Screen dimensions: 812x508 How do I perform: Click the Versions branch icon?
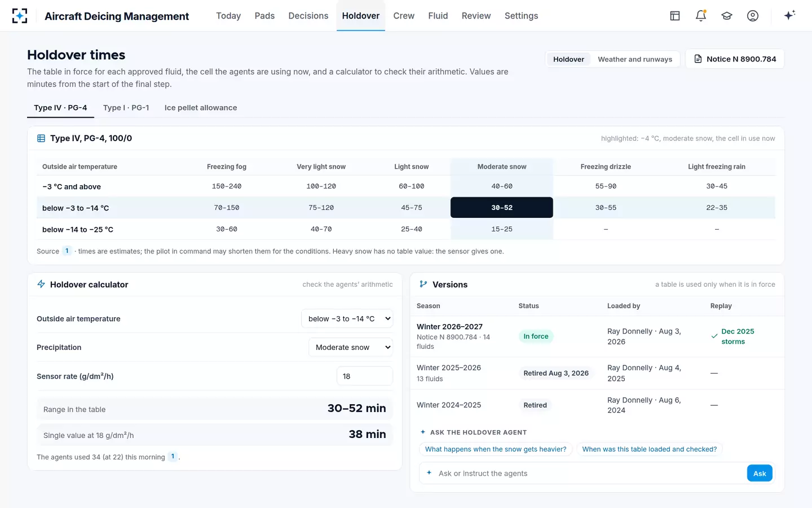423,284
